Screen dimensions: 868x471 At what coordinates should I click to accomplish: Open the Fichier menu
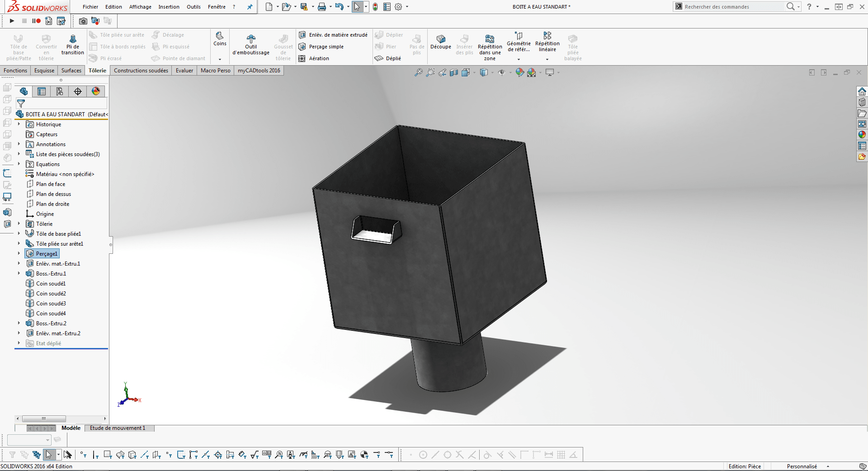90,7
